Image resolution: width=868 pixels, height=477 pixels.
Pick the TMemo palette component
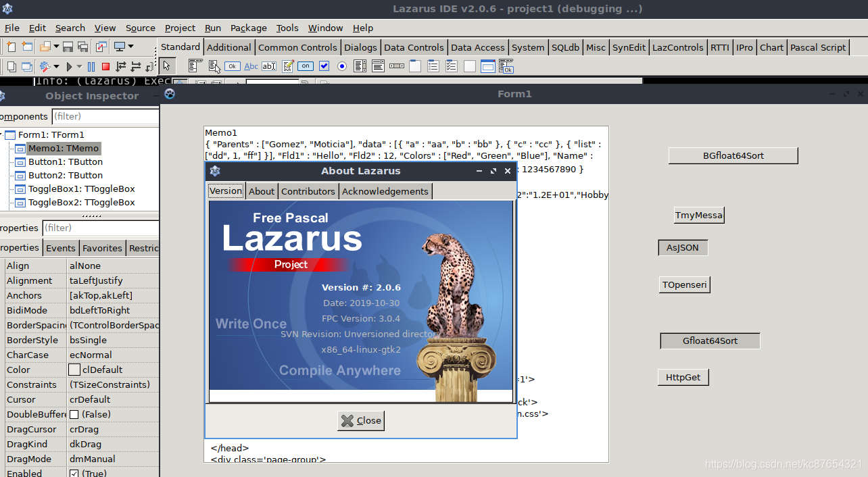pyautogui.click(x=288, y=66)
